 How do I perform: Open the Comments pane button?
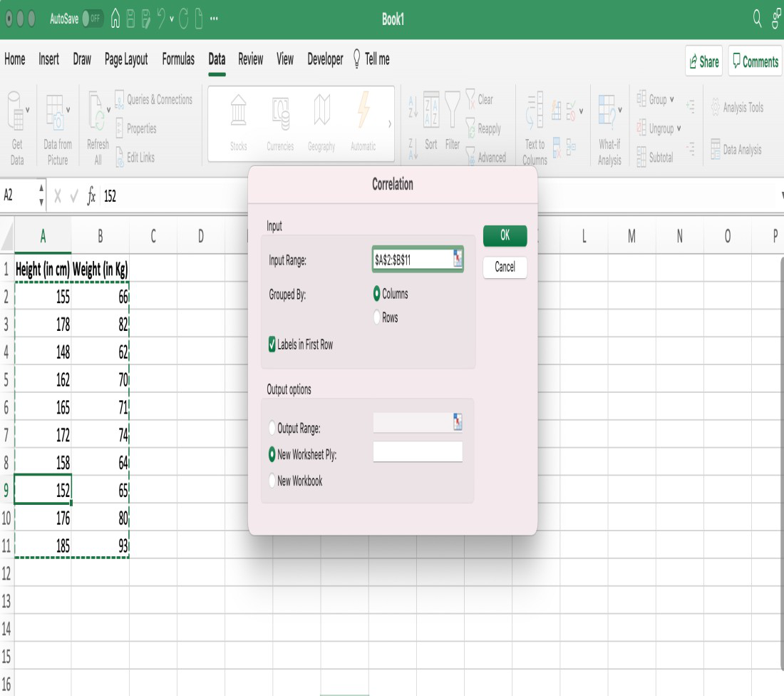(755, 61)
